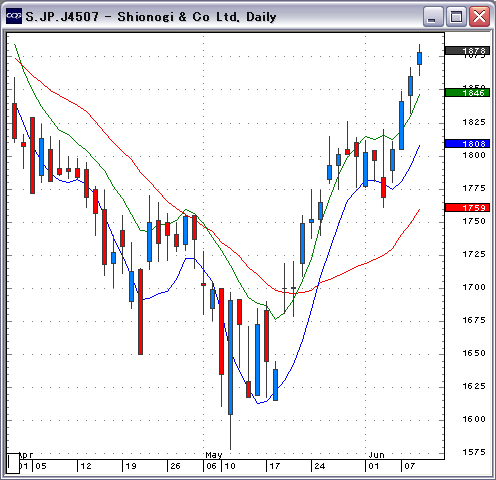Maximize the Shionogi chart window
This screenshot has width=496, height=480.
pyautogui.click(x=456, y=16)
